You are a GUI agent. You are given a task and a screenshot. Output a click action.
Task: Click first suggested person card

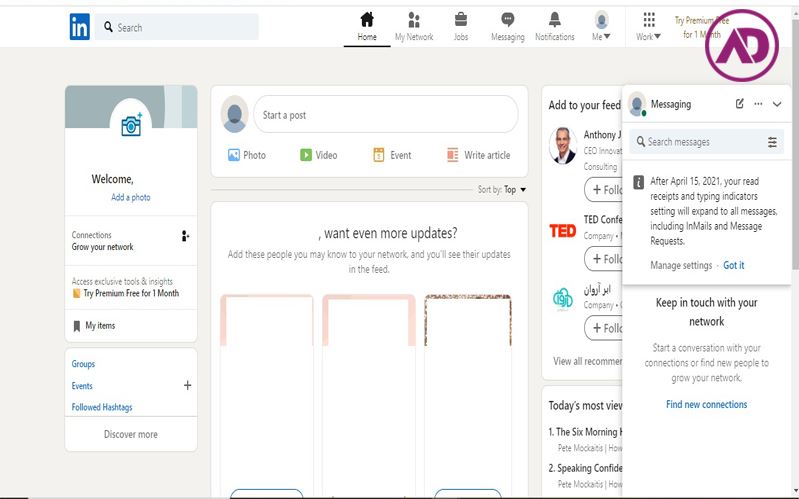[267, 396]
